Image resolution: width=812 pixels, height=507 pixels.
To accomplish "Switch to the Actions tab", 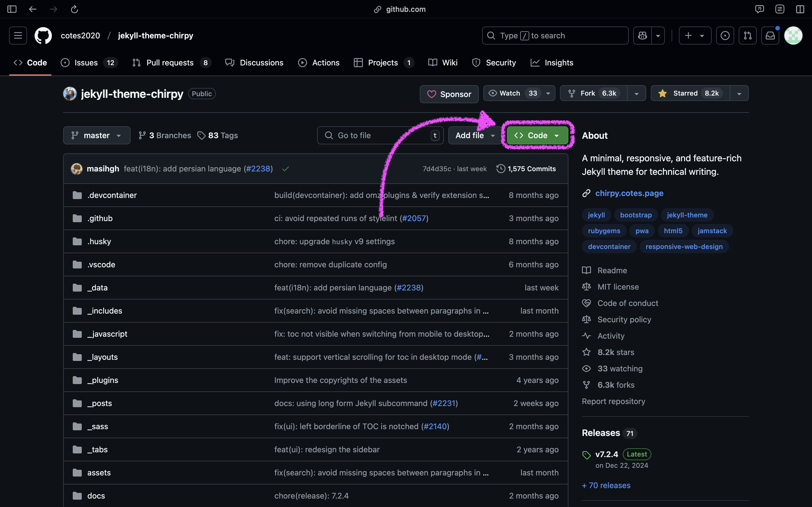I will (x=319, y=63).
